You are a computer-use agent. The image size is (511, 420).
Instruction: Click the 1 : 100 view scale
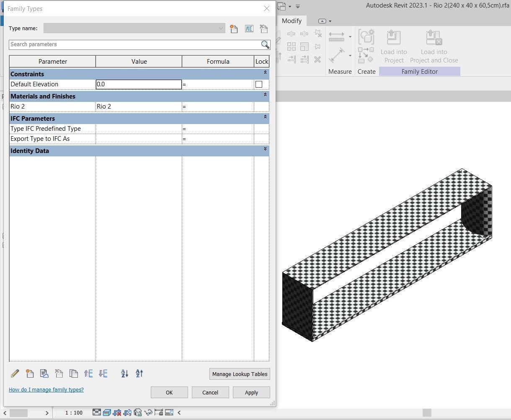coord(74,413)
